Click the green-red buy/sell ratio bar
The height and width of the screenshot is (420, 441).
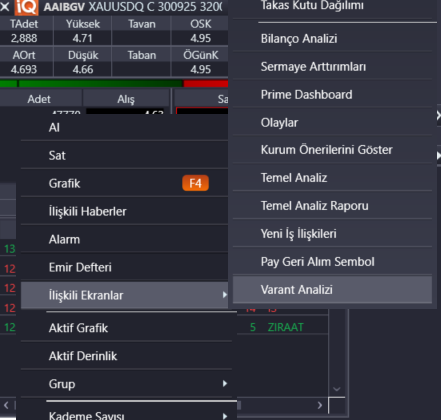pos(114,83)
